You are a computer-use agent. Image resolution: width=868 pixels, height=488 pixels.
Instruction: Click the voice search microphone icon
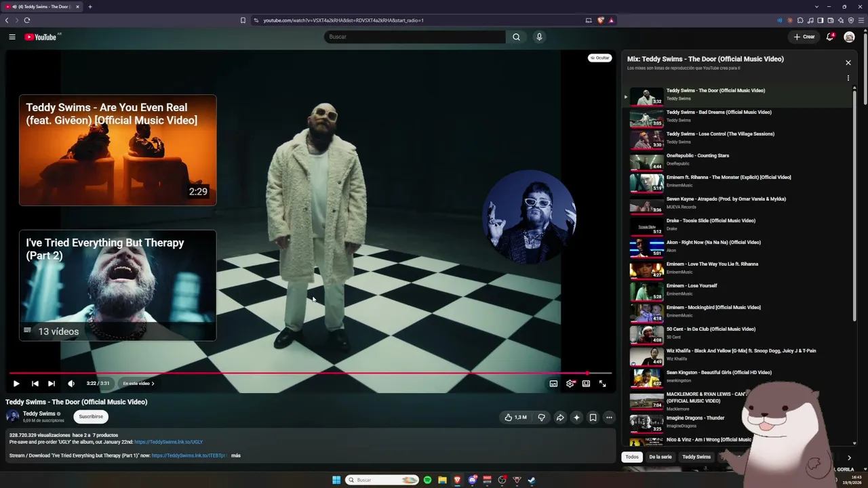pyautogui.click(x=539, y=37)
